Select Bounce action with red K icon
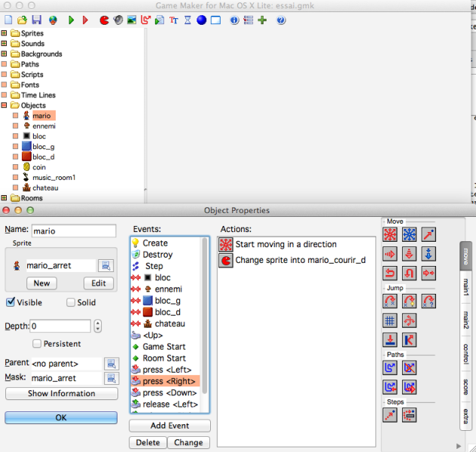This screenshot has width=476, height=452. [x=409, y=340]
